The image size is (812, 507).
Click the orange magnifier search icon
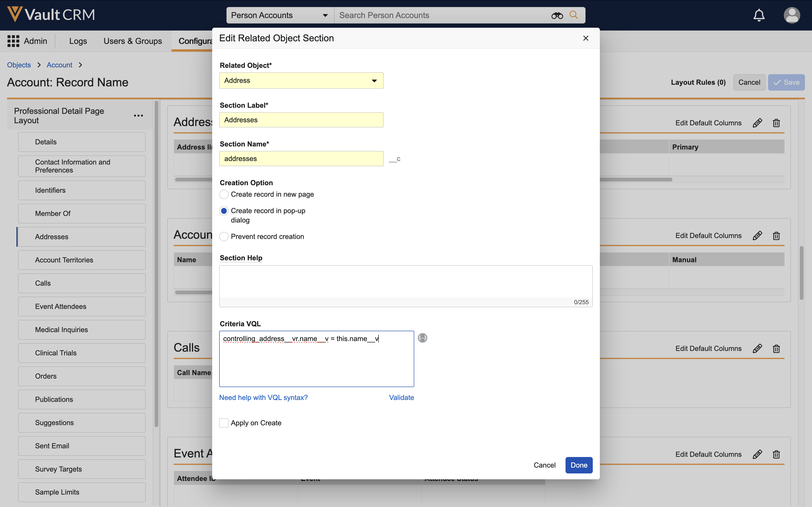click(574, 15)
